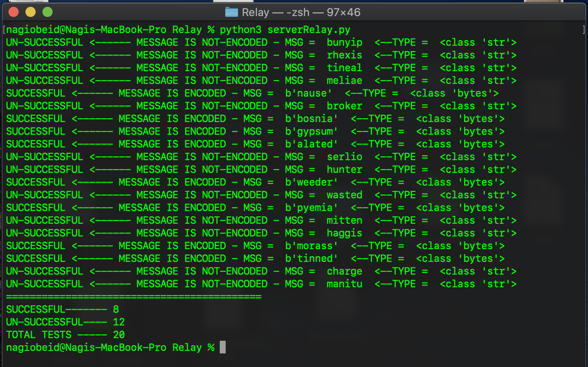Viewport: 588px width, 367px height.
Task: Click the word 'hunter' in the output
Action: pos(344,170)
